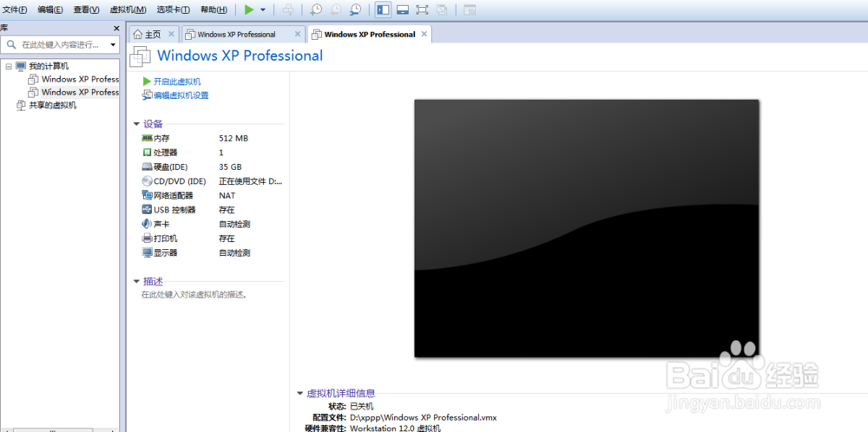Image resolution: width=868 pixels, height=432 pixels.
Task: Open the 文件(F) menu
Action: (15, 10)
